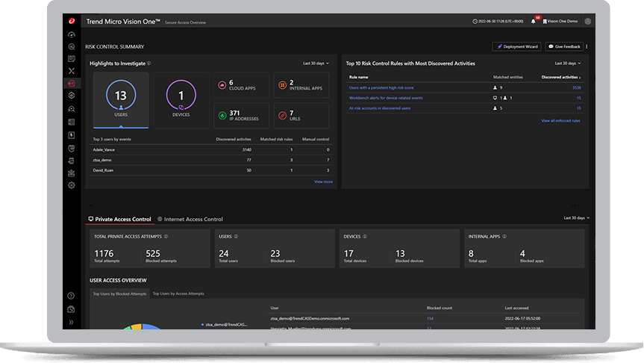The width and height of the screenshot is (644, 363).
Task: Click the View more link under top users
Action: click(324, 181)
